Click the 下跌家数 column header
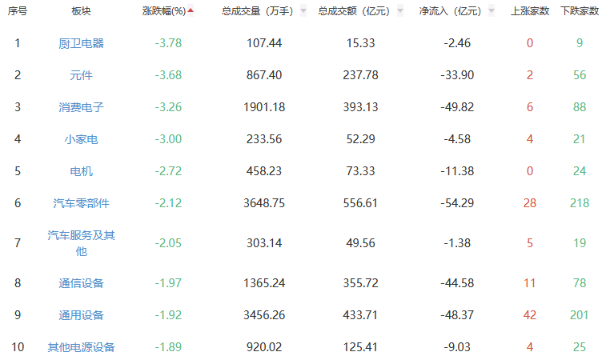Screen dimensions: 606x364 click(580, 11)
